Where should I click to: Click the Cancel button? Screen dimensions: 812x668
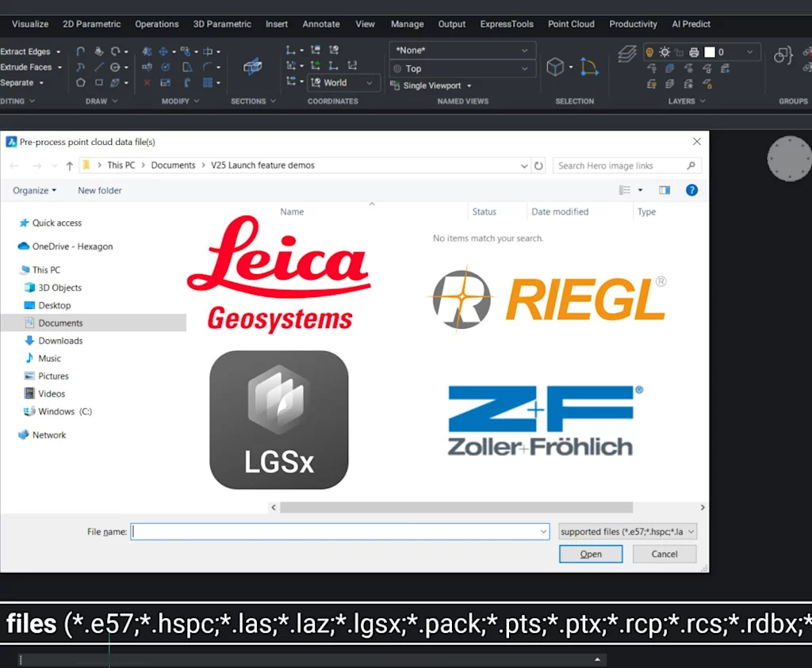click(x=665, y=554)
